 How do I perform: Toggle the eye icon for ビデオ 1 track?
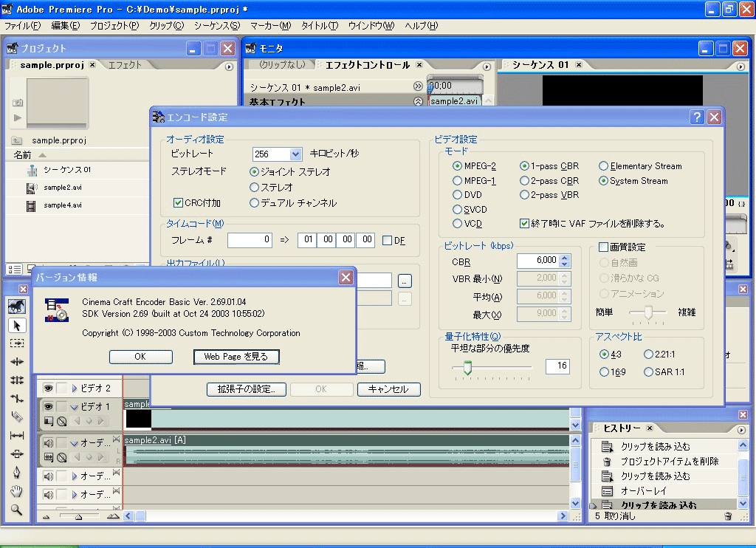pos(48,407)
